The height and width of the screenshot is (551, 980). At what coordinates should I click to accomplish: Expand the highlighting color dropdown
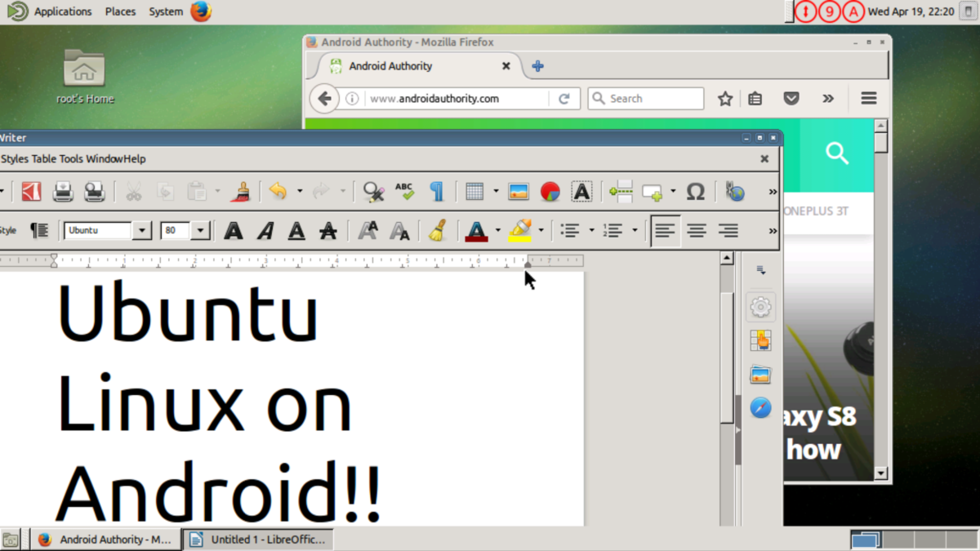[x=541, y=230]
